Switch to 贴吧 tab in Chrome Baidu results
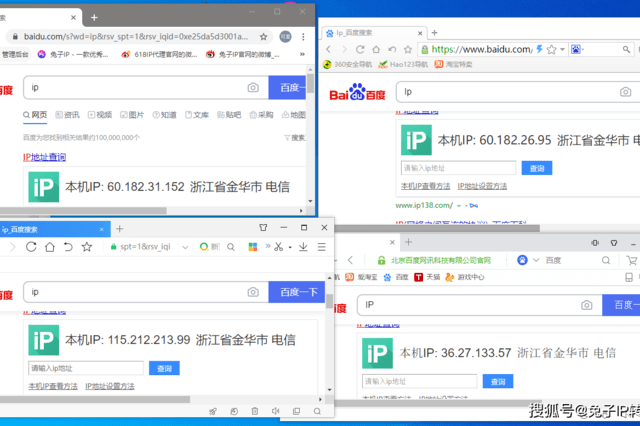The height and width of the screenshot is (426, 640). 229,115
